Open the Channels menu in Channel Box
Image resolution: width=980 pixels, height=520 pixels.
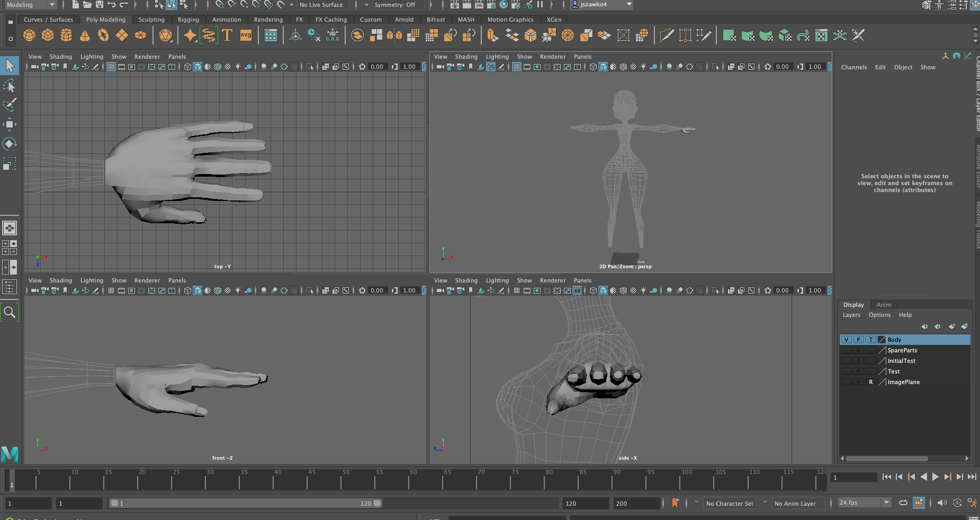(x=853, y=67)
